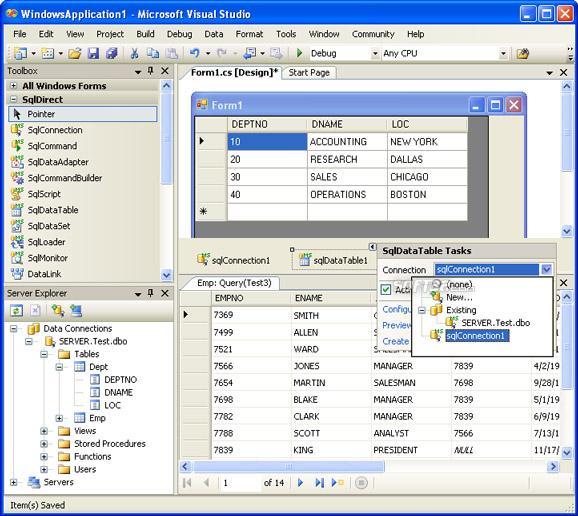Refresh Server Explorer with the refresh icon
This screenshot has width=578, height=516.
(16, 311)
